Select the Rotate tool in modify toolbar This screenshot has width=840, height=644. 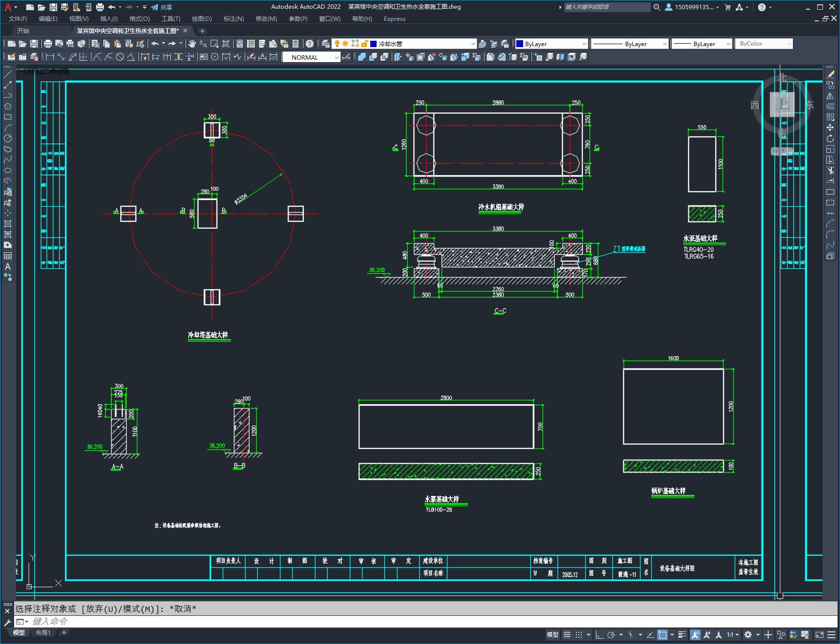[830, 138]
